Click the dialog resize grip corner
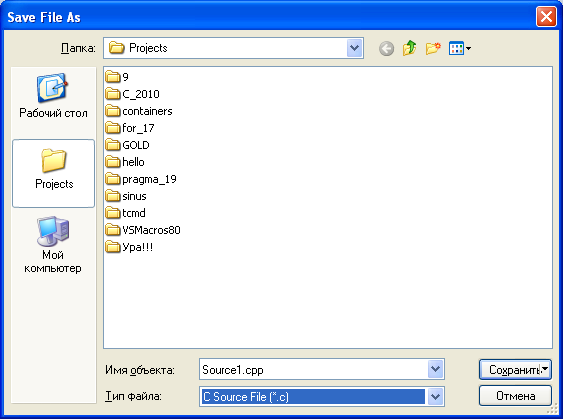The width and height of the screenshot is (563, 419). click(553, 409)
